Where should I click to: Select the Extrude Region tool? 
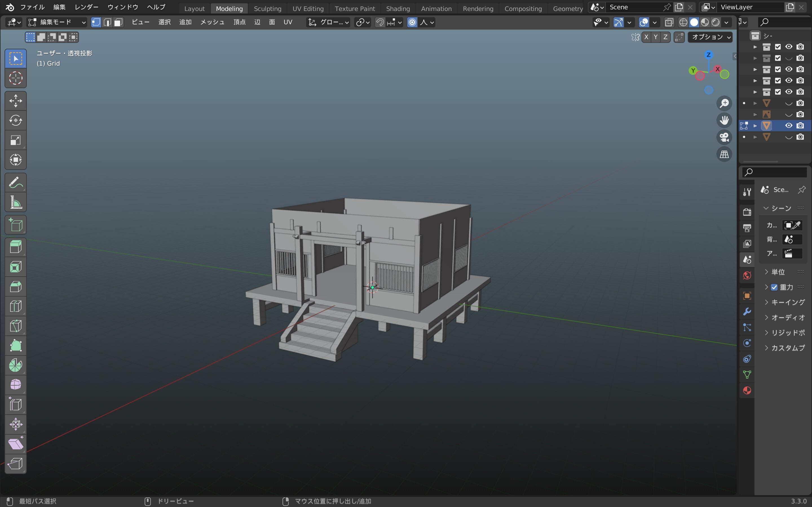pos(16,247)
